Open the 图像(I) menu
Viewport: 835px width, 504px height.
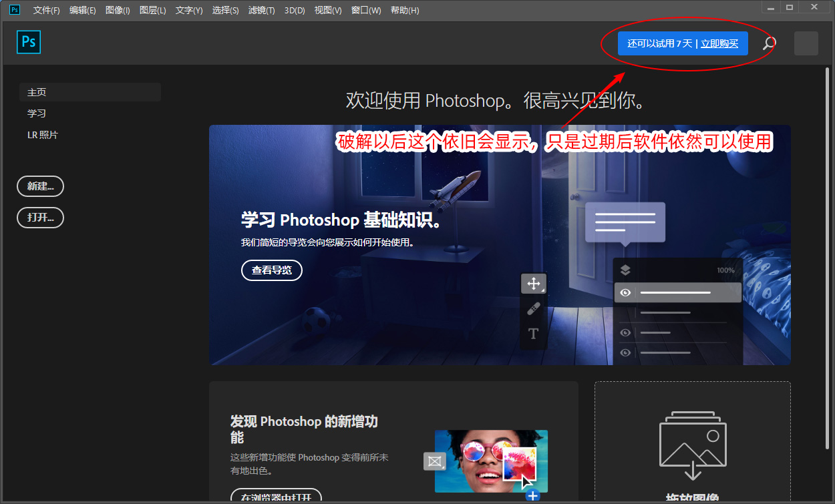118,11
